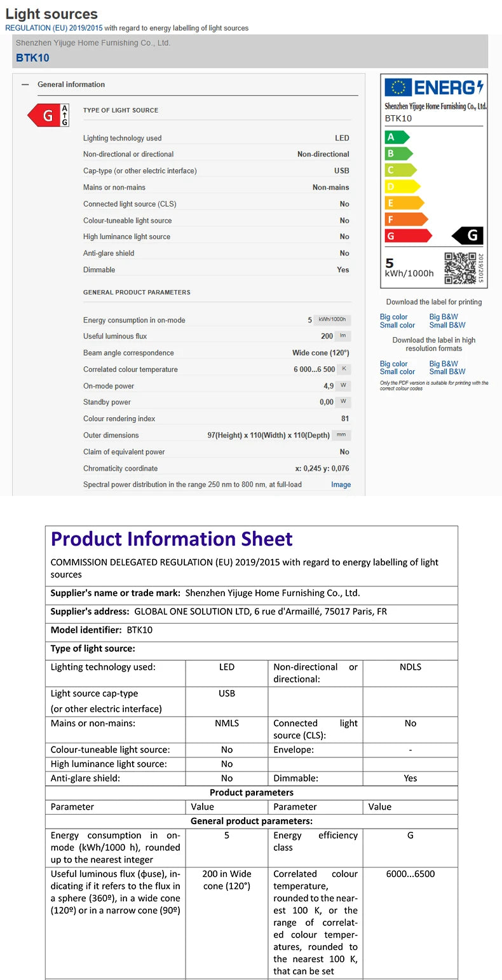Click the EU flag on the energy label
Viewport: 502px width, 980px height.
pyautogui.click(x=398, y=87)
